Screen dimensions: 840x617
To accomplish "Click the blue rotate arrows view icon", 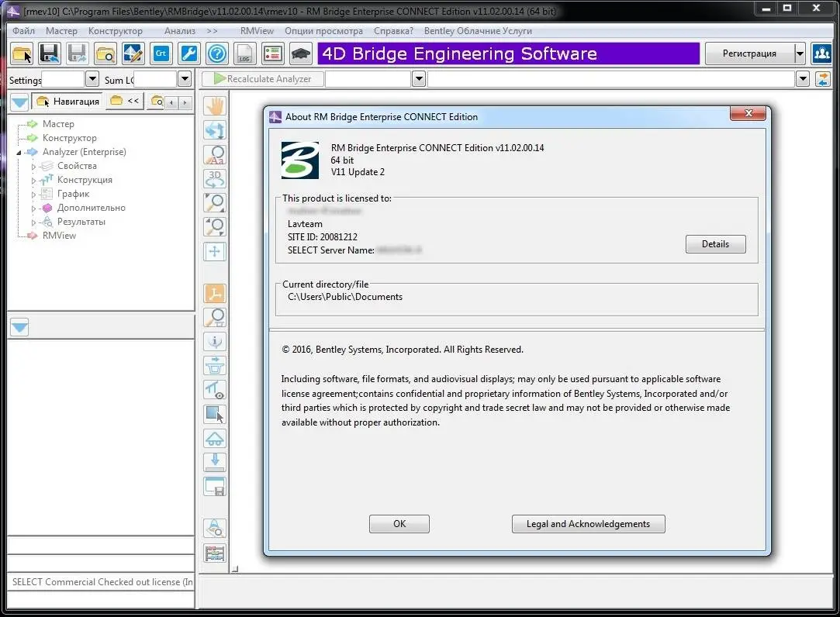I will [x=215, y=130].
